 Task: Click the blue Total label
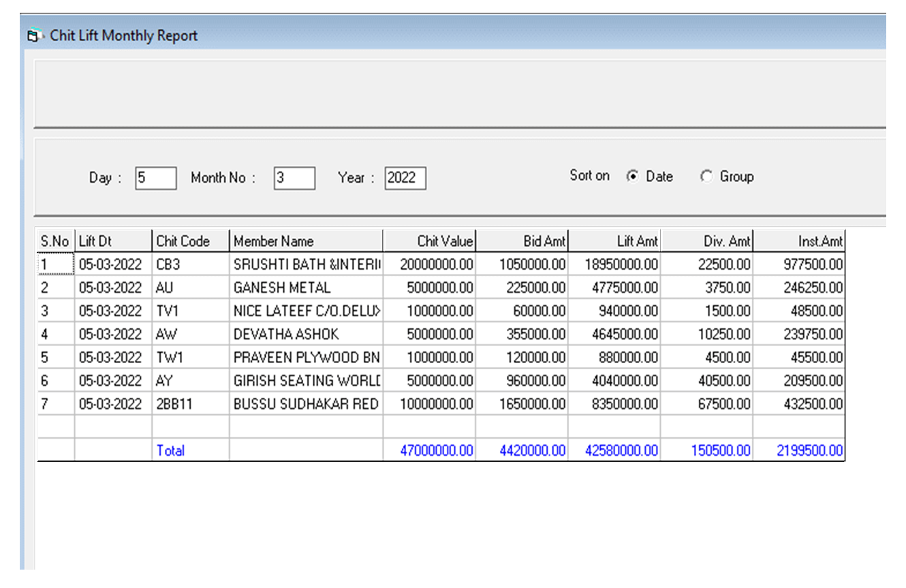(170, 450)
